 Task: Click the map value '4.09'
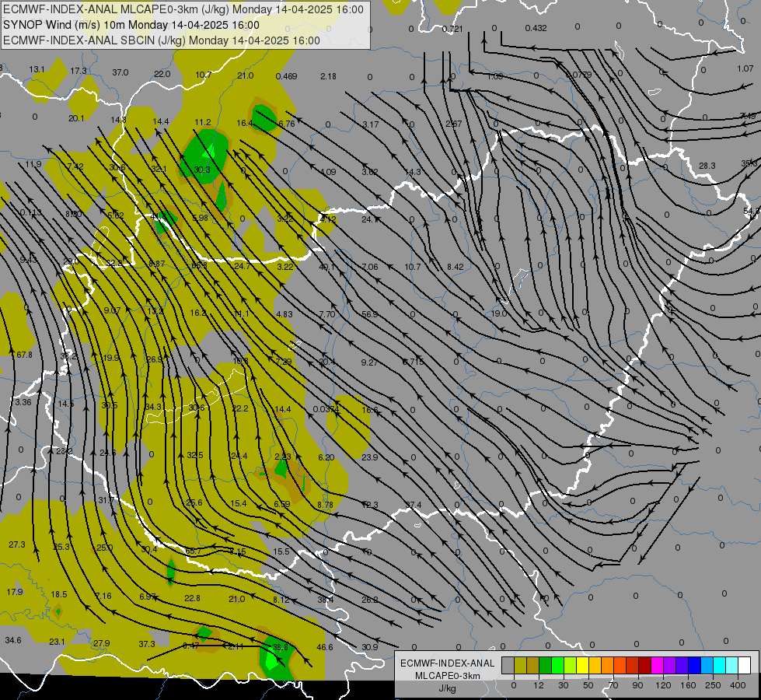(328, 171)
